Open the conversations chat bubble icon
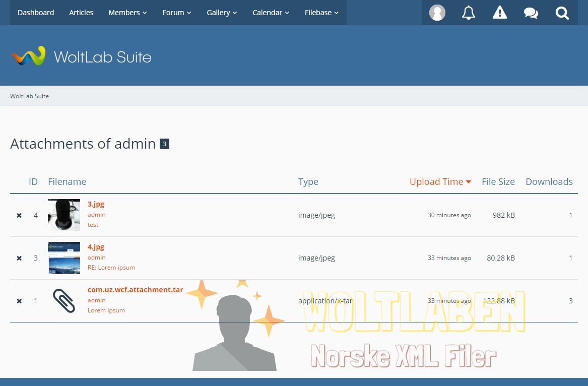Image resolution: width=588 pixels, height=386 pixels. click(531, 13)
